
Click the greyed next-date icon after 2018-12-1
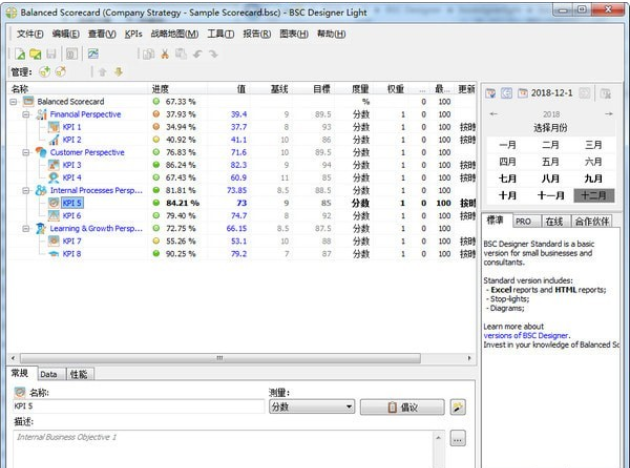[585, 93]
